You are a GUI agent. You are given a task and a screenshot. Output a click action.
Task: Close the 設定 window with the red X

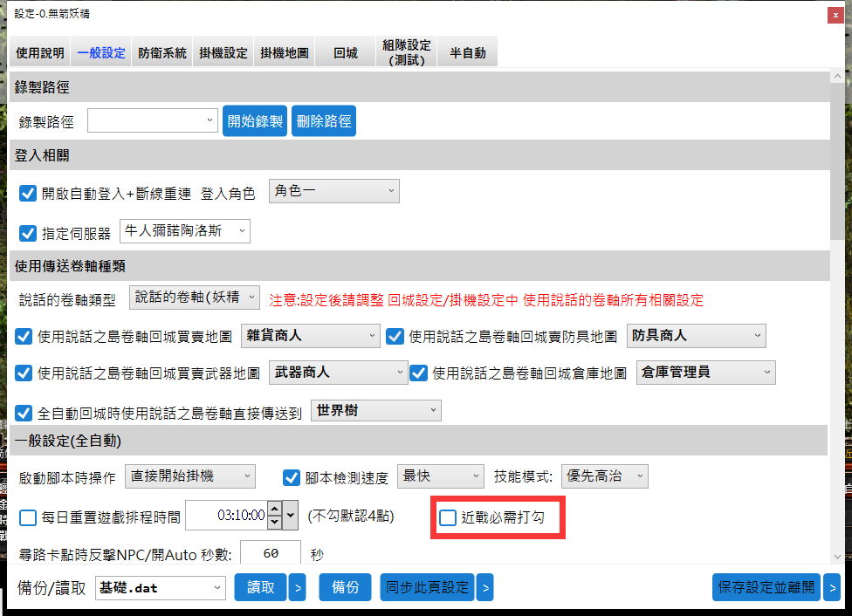pos(835,15)
